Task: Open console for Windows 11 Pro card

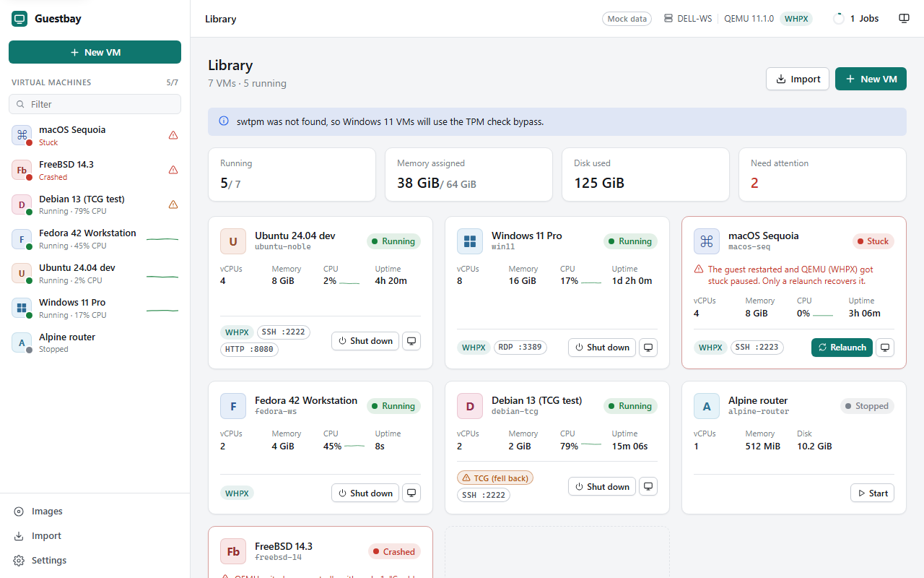Action: click(x=648, y=348)
